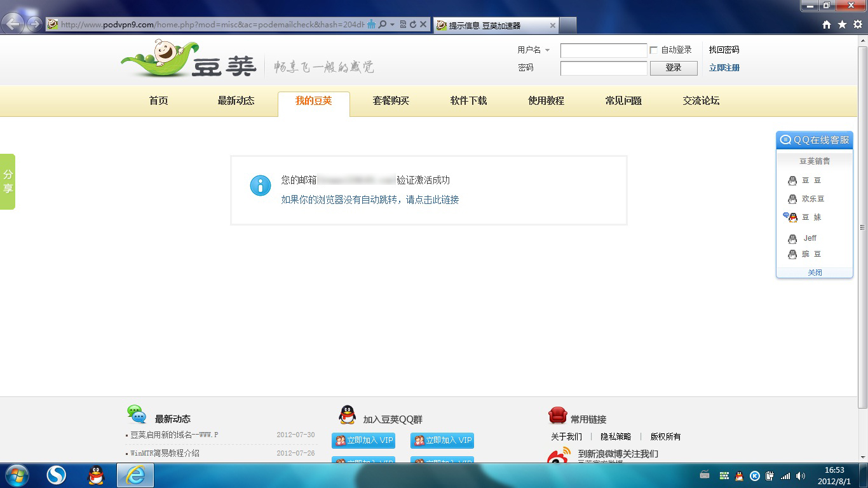Open news item WinMTR简易教程介绍
The height and width of the screenshot is (488, 868).
coord(165,454)
